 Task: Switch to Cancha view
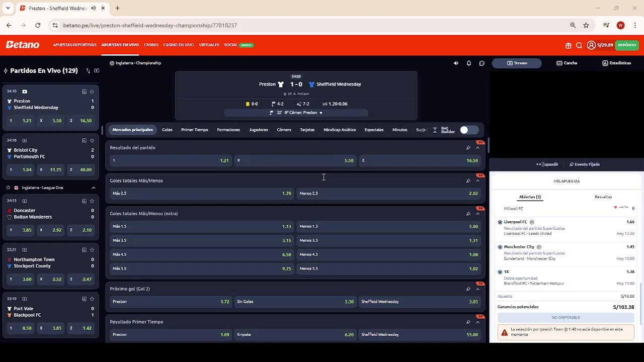(x=567, y=63)
